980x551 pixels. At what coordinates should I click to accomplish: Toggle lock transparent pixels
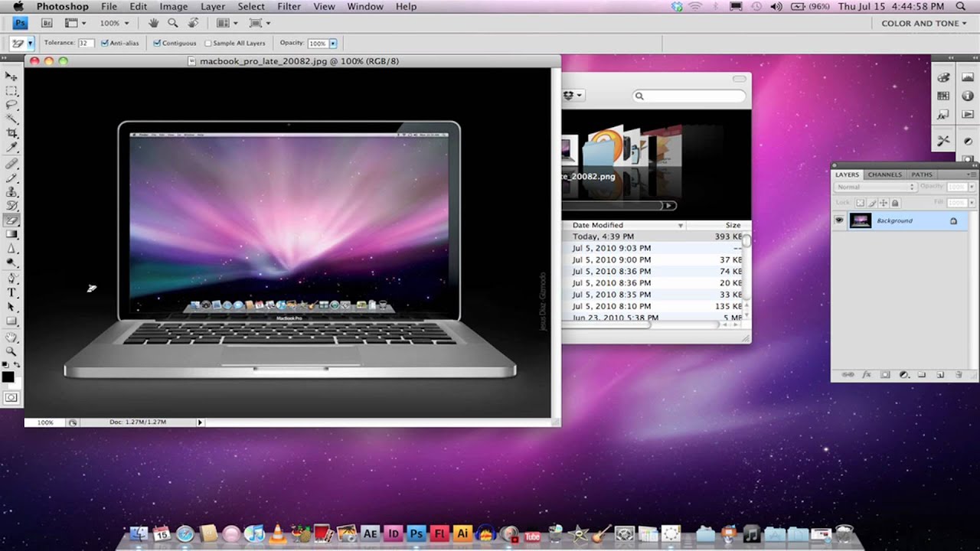coord(860,203)
